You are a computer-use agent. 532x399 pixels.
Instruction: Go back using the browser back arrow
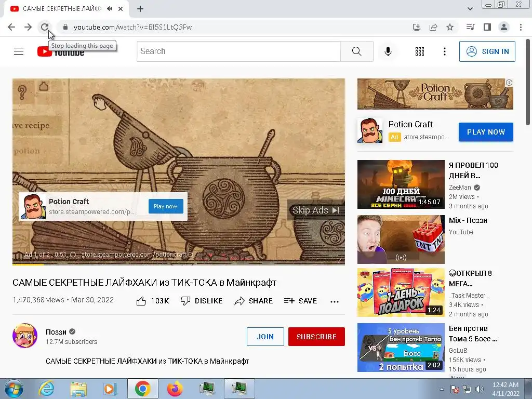pos(11,27)
